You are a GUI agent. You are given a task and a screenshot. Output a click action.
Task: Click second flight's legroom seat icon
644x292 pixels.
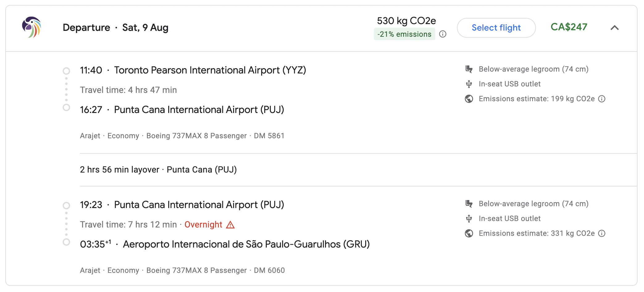click(x=469, y=204)
